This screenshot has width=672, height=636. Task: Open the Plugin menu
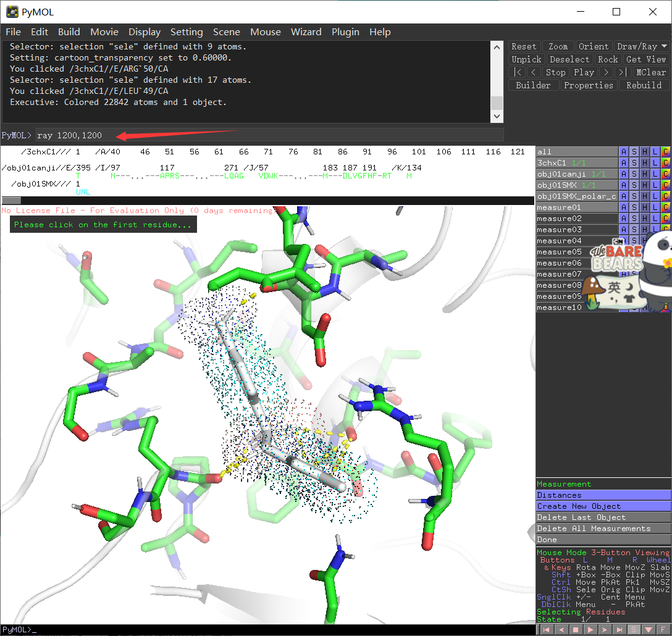pyautogui.click(x=345, y=32)
